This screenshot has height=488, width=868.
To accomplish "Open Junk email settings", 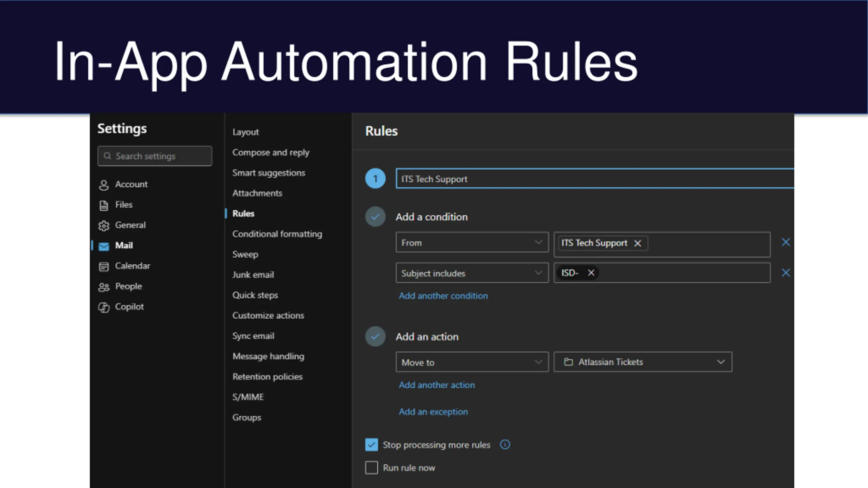I will (253, 275).
